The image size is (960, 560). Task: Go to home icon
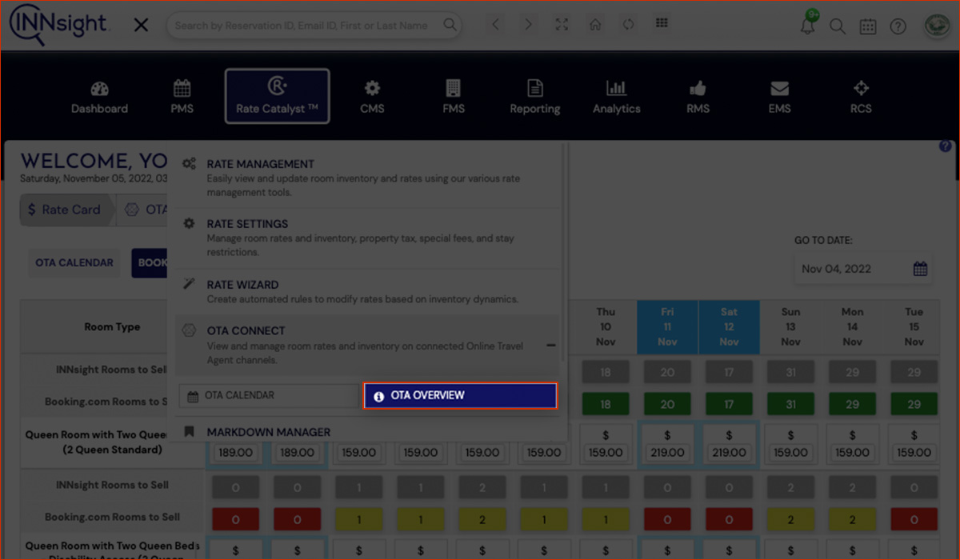tap(595, 25)
